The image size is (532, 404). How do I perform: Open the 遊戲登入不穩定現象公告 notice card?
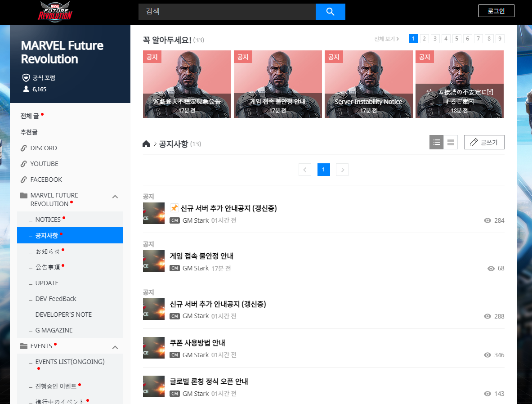[187, 84]
